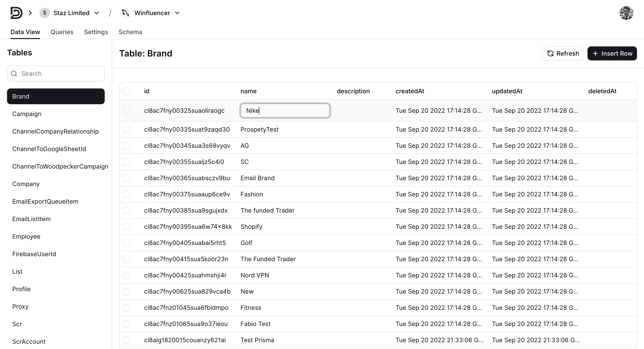Screen dimensions: 644x349
Task: Click the breadcrumb arrow next to logo
Action: pos(30,13)
